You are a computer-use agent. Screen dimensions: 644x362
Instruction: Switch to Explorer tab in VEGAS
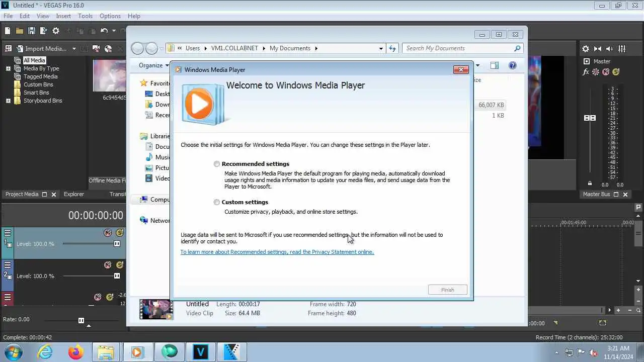point(74,194)
